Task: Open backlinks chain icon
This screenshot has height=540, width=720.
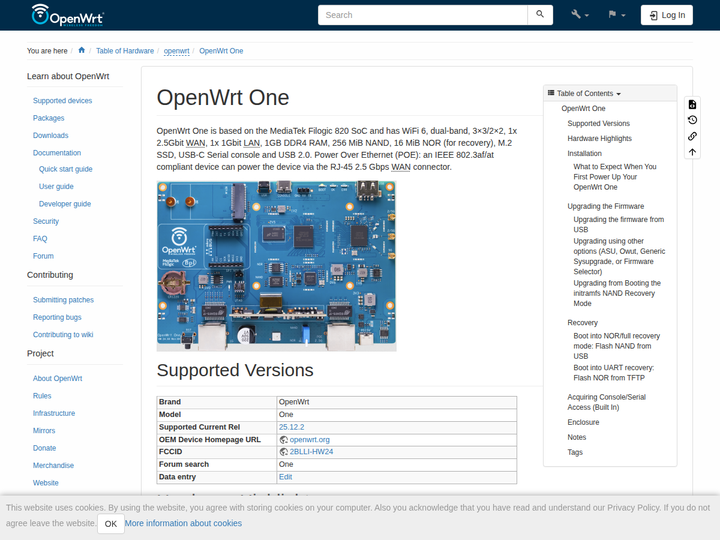Action: click(x=692, y=136)
